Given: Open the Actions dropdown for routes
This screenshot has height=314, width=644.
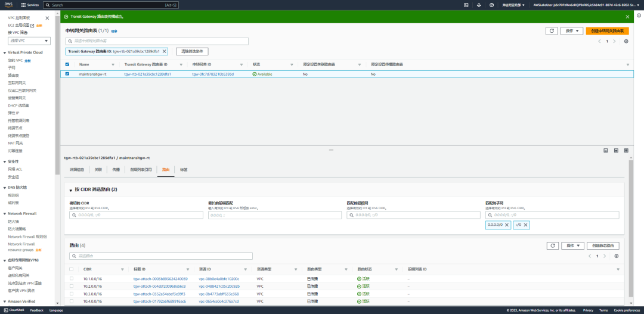Looking at the screenshot, I should (x=572, y=245).
